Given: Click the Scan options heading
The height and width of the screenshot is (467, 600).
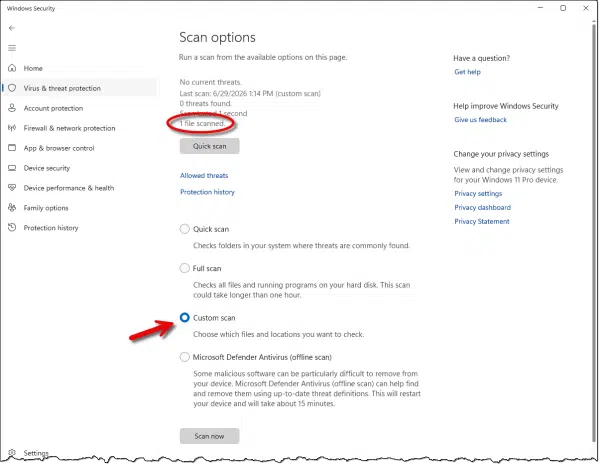Looking at the screenshot, I should pyautogui.click(x=217, y=37).
